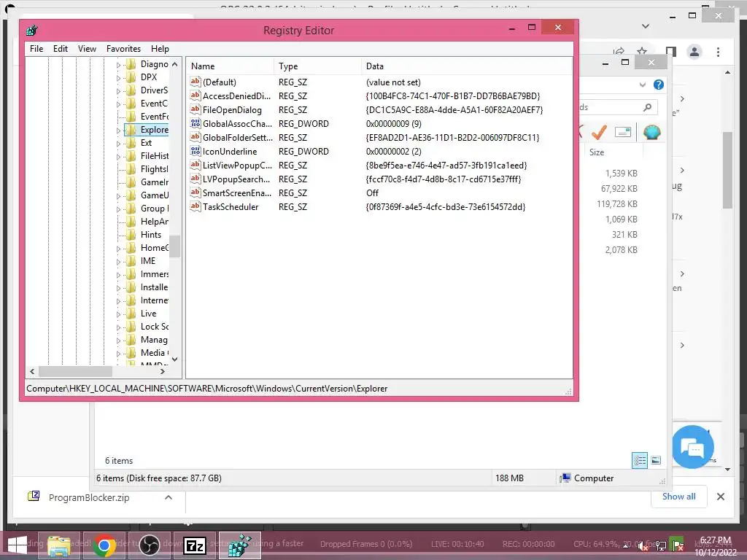Click the help question mark icon
Image resolution: width=747 pixels, height=560 pixels.
659,85
